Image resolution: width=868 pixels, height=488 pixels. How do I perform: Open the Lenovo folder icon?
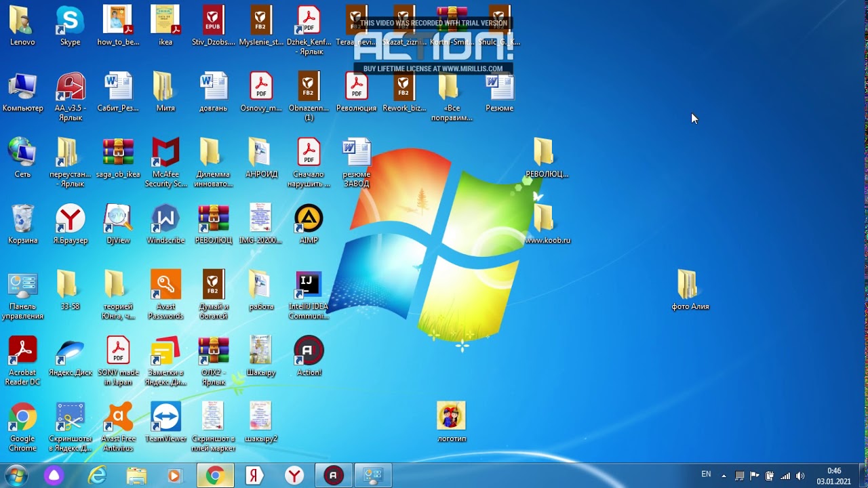22,25
